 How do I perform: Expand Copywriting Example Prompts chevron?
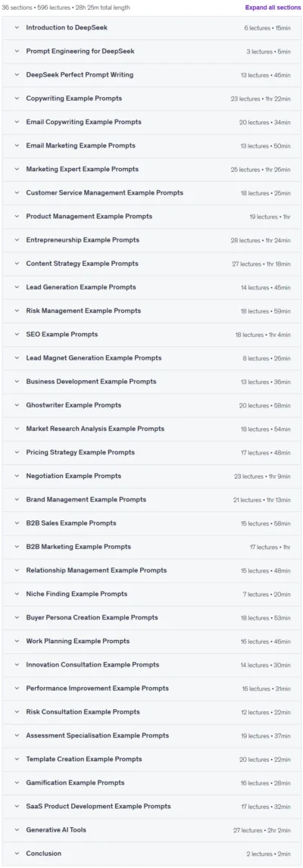point(17,98)
